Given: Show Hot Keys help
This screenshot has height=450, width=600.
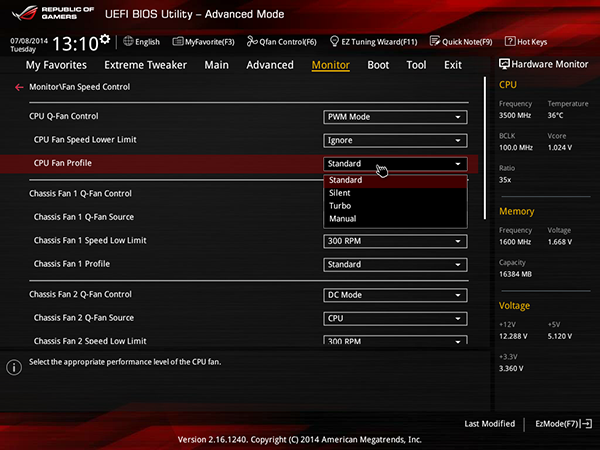Looking at the screenshot, I should [526, 42].
